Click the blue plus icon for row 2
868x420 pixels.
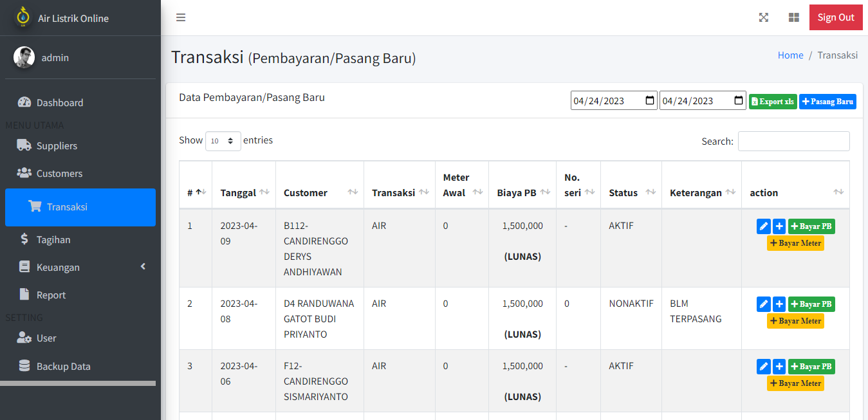point(779,304)
